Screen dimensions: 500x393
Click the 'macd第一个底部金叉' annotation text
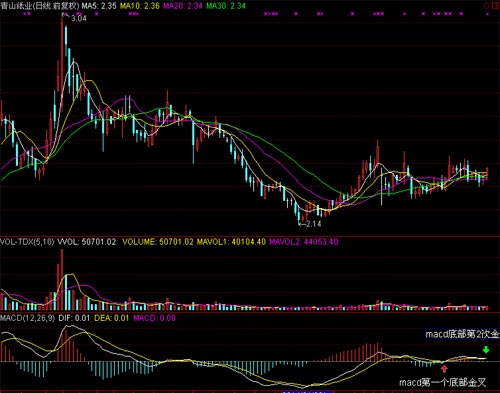coord(443,382)
